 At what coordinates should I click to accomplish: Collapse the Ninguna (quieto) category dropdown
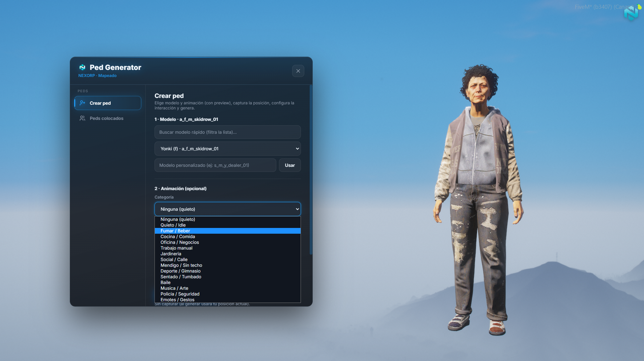coord(227,209)
